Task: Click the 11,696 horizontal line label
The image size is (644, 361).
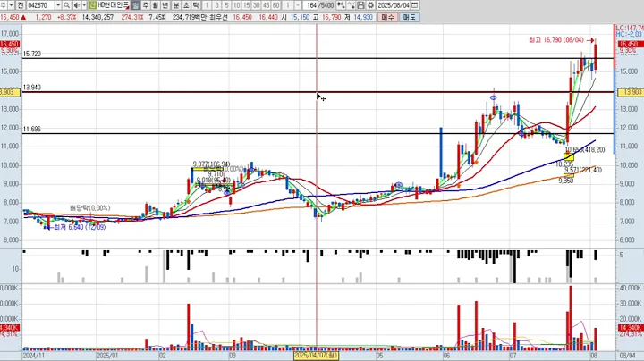Action: [x=32, y=129]
